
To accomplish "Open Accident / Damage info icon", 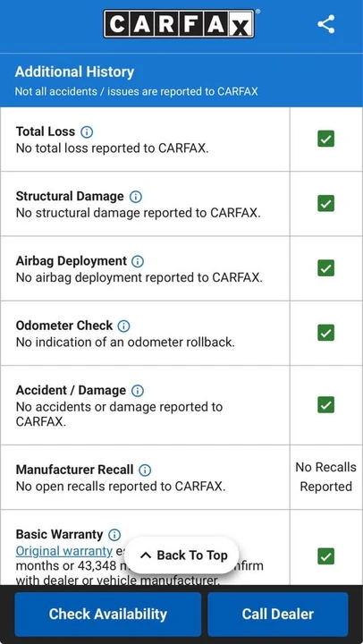I will click(138, 391).
